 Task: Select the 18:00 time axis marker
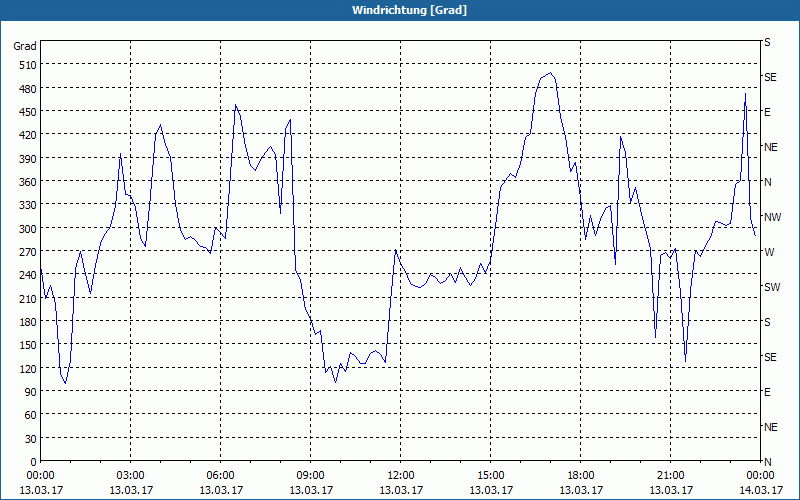pyautogui.click(x=580, y=475)
